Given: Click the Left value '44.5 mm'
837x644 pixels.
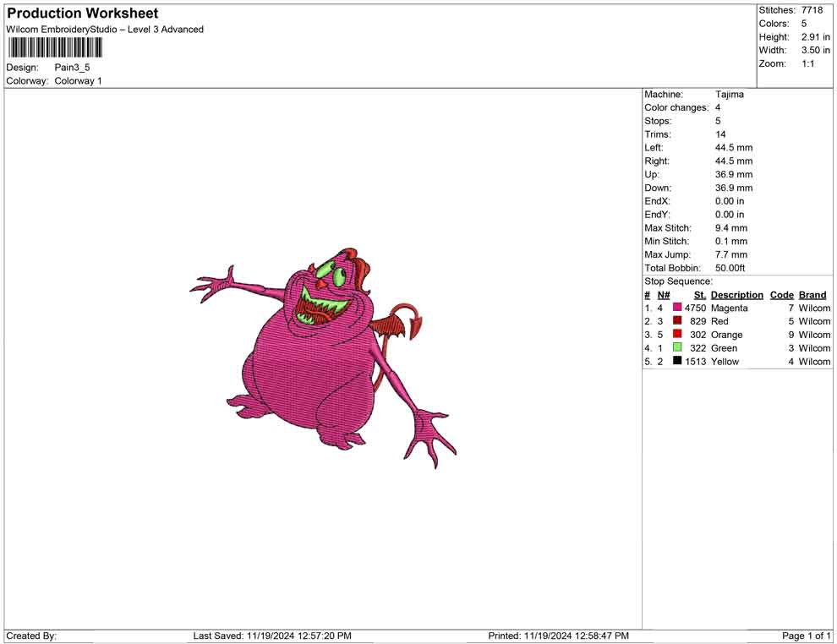Looking at the screenshot, I should (x=734, y=148).
